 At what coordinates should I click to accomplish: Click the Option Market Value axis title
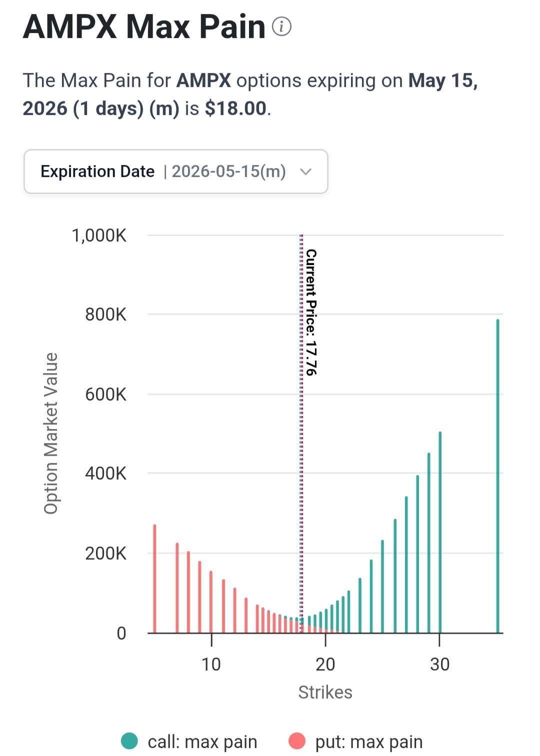pyautogui.click(x=51, y=433)
